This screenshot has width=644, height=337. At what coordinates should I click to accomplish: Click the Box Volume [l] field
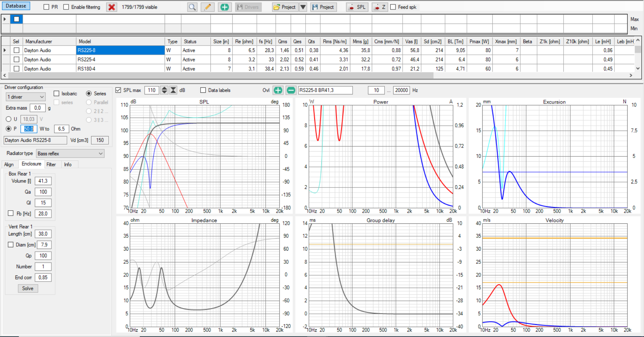pos(43,181)
